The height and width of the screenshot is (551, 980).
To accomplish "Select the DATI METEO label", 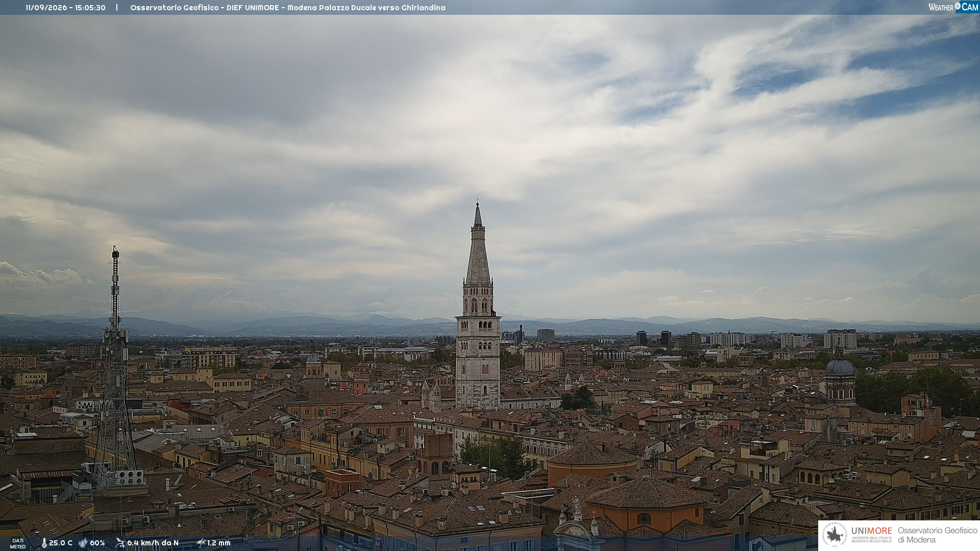I will (x=18, y=544).
